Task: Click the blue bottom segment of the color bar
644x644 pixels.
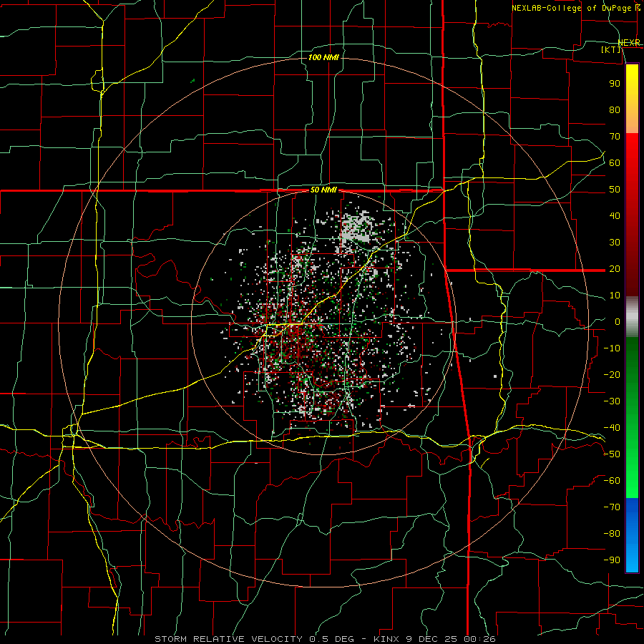Action: (632, 535)
